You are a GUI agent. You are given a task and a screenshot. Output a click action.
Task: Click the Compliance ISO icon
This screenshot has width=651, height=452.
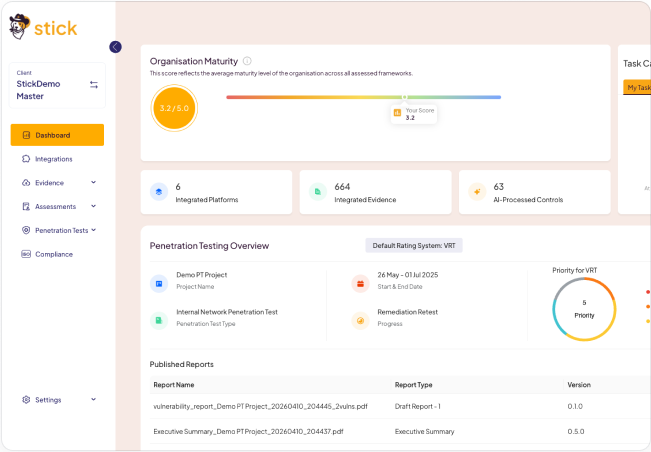tap(26, 254)
